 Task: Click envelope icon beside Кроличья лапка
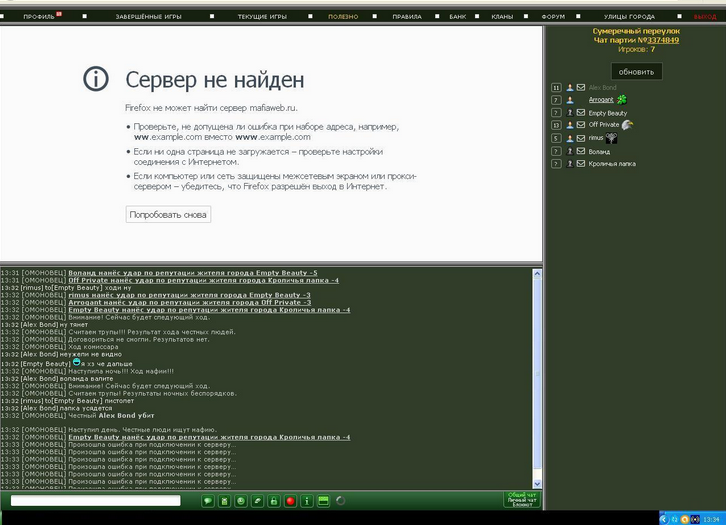coord(581,164)
